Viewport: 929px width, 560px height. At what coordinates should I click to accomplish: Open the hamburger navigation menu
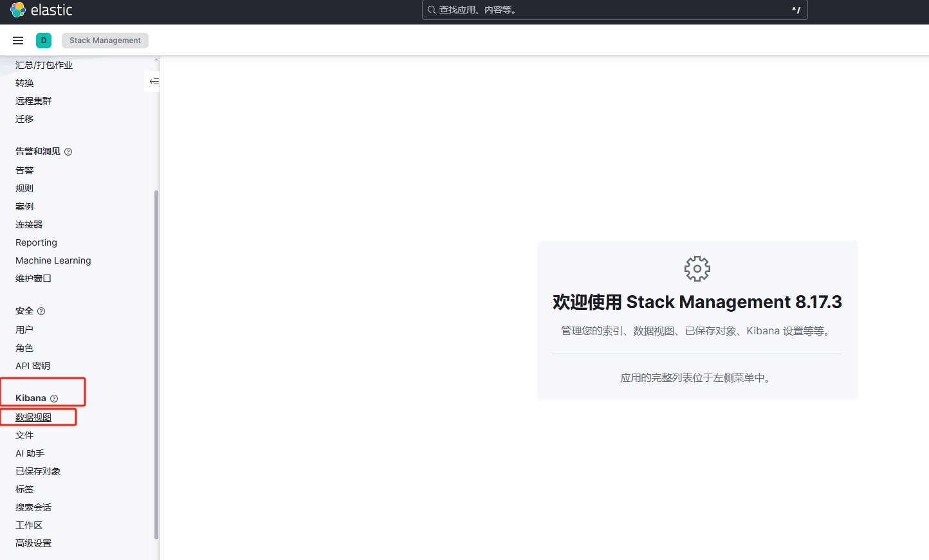coord(18,41)
